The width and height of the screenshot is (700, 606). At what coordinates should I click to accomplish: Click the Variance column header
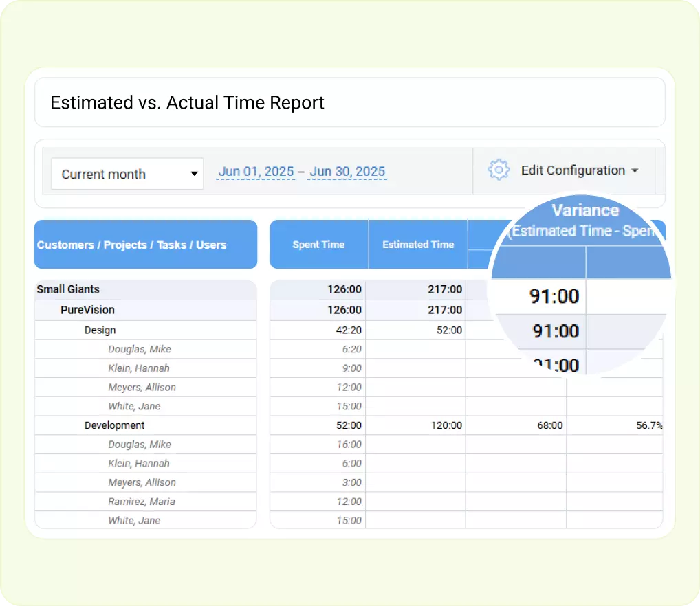[585, 210]
